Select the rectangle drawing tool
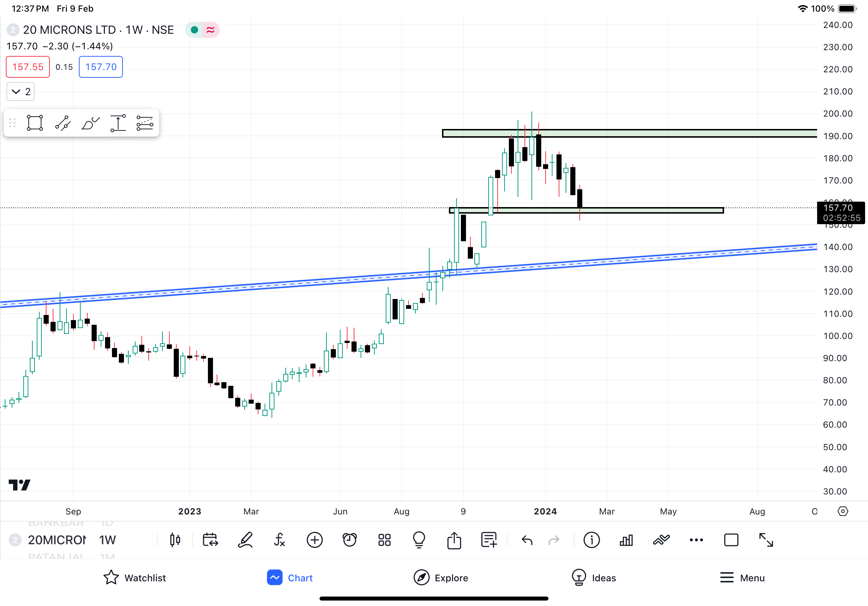868x606 pixels. (35, 123)
